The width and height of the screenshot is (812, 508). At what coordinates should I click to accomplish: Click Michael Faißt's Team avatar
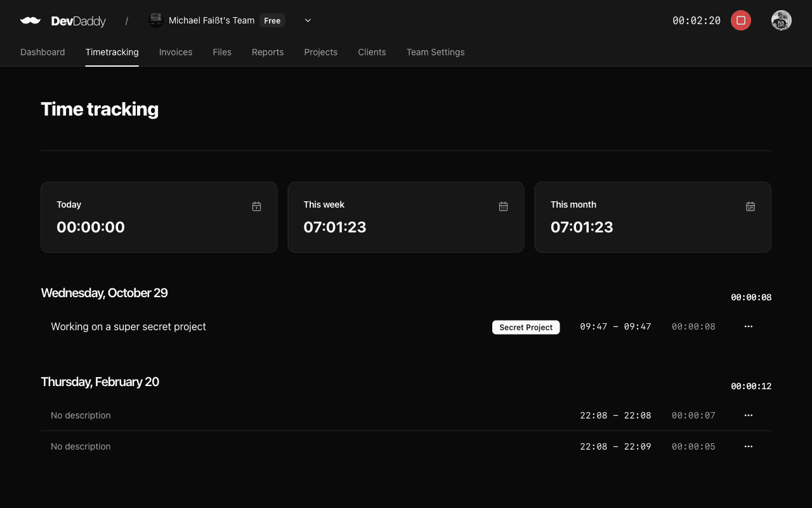click(x=155, y=20)
